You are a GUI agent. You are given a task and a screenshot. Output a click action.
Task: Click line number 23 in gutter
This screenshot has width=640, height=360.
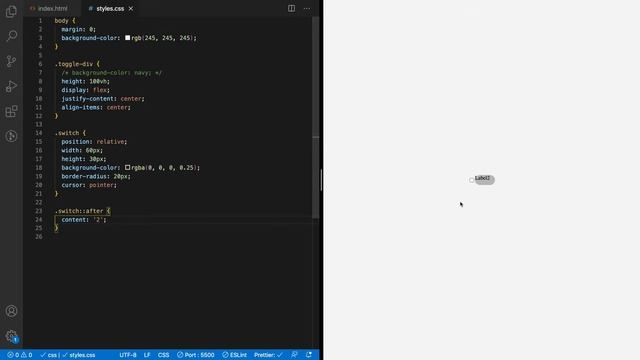coord(39,211)
